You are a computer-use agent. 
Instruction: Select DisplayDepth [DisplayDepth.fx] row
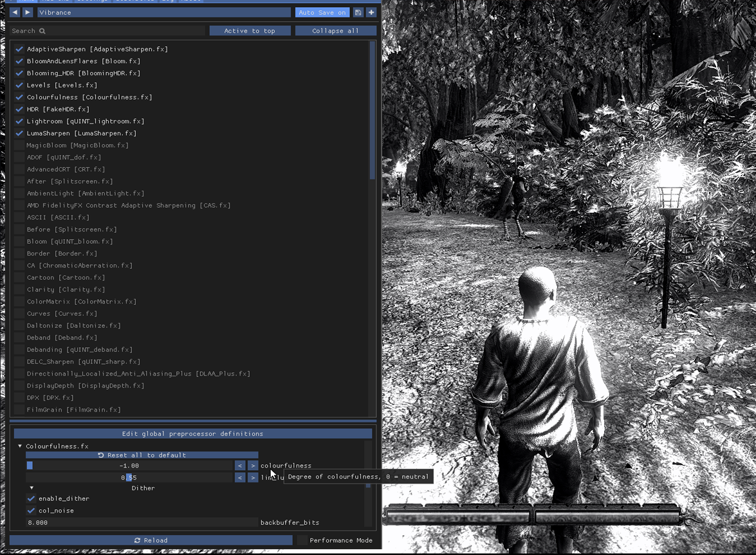click(86, 385)
